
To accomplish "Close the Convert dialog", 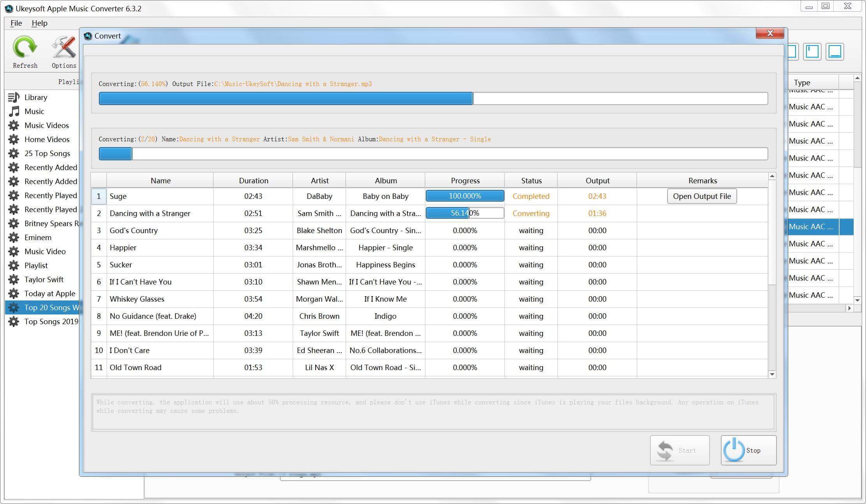I will (769, 33).
